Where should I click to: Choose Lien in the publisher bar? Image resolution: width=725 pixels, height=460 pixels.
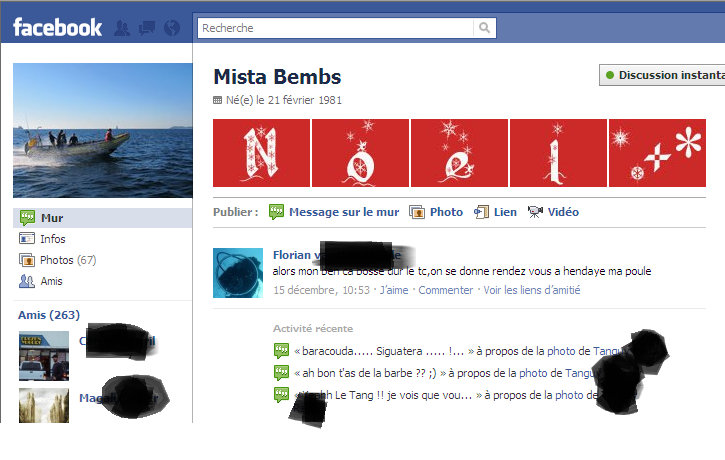(505, 212)
